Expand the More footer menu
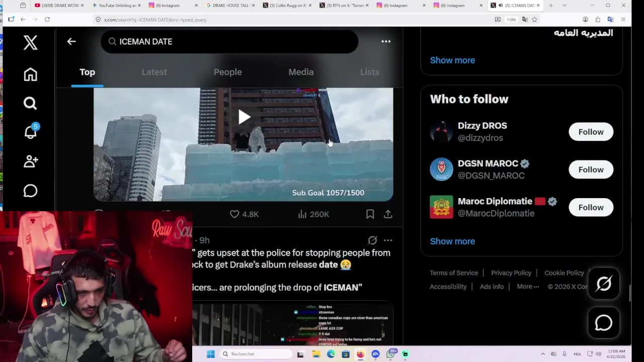644x362 pixels. 528,287
